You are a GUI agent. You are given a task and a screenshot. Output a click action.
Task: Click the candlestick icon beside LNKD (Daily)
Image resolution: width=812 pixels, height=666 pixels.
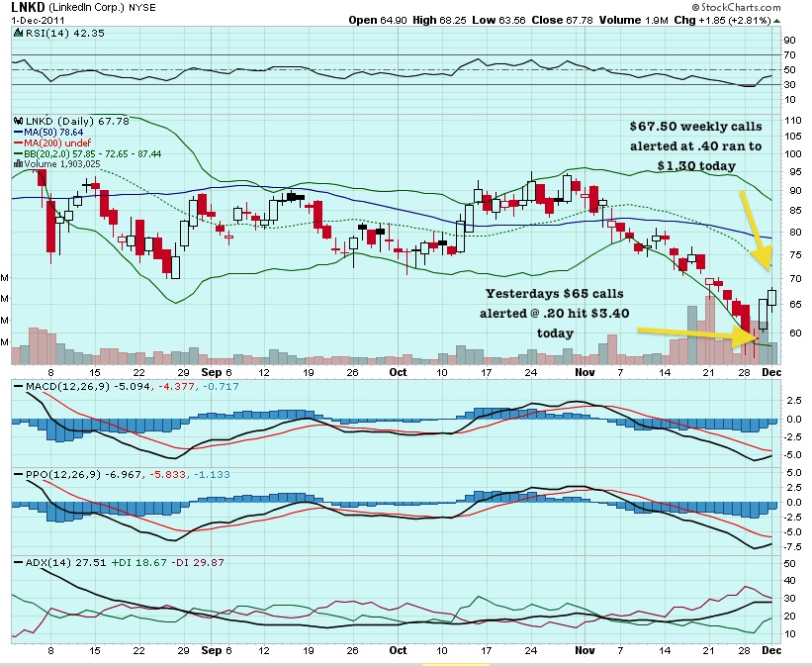[x=17, y=120]
